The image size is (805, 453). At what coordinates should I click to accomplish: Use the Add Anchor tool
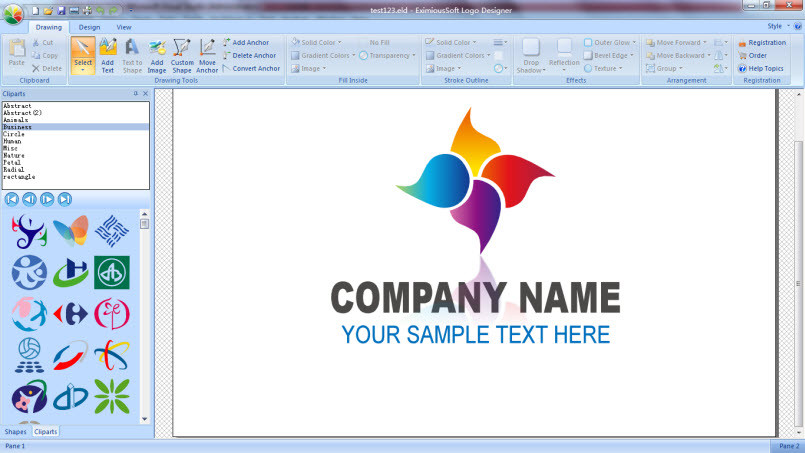[x=246, y=43]
